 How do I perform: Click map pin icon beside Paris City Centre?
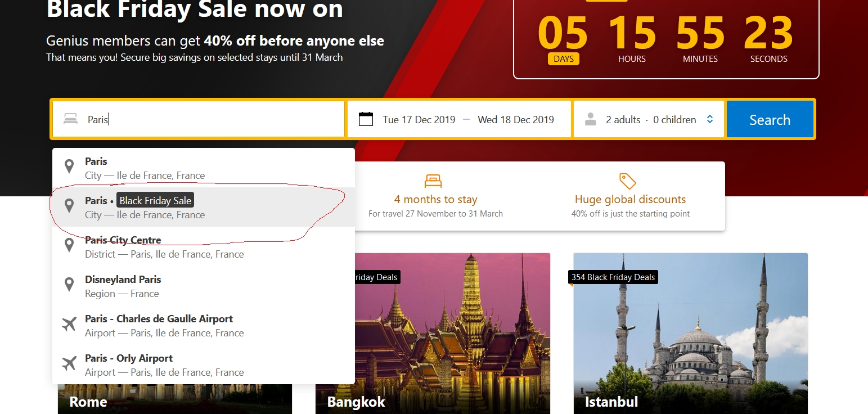[69, 245]
